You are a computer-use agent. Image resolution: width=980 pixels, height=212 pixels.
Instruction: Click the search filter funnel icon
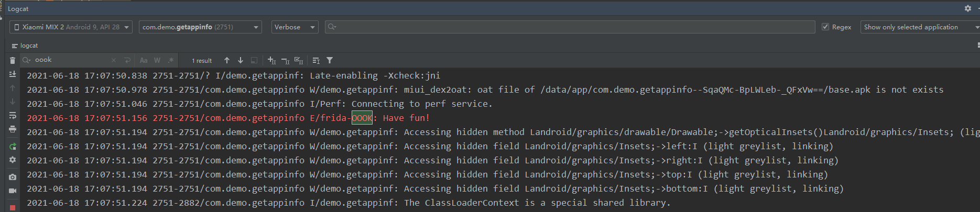click(x=330, y=60)
